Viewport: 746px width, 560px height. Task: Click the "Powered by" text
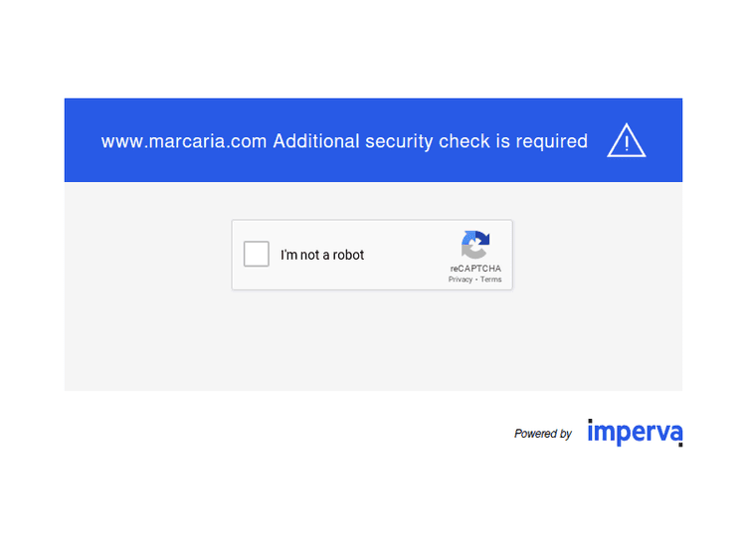[x=543, y=434]
